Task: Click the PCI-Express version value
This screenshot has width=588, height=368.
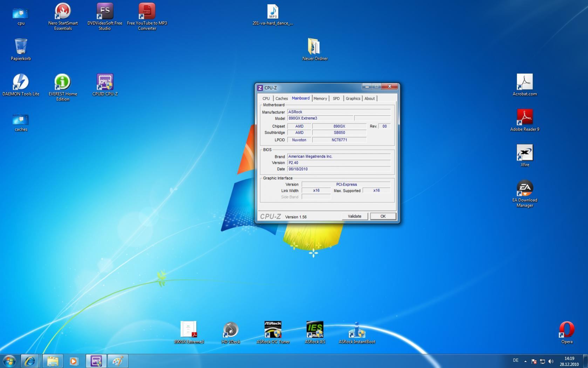Action: coord(346,185)
